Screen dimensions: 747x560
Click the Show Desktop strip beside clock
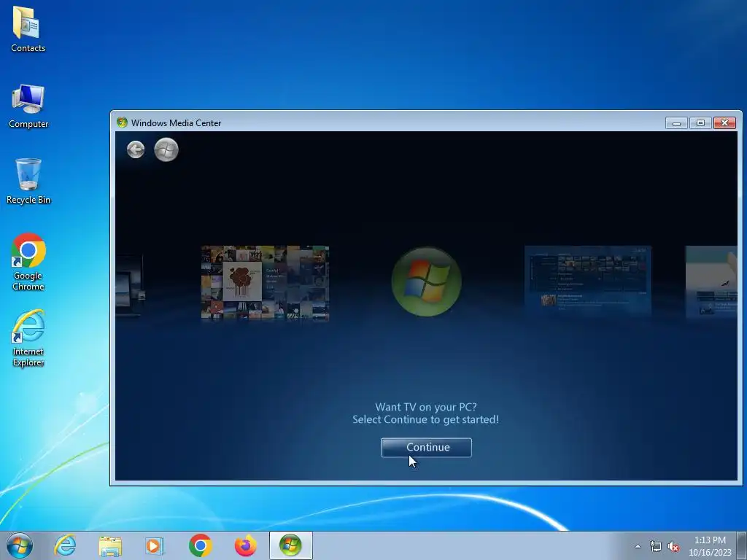pos(742,545)
